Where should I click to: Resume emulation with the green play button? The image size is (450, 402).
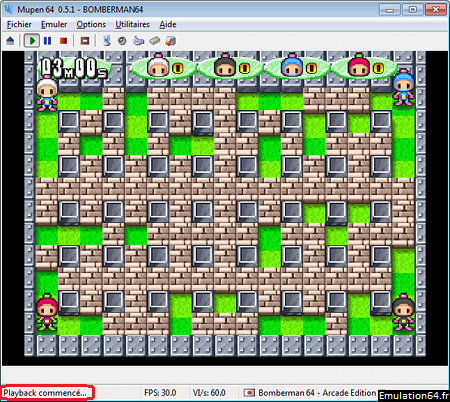click(32, 41)
